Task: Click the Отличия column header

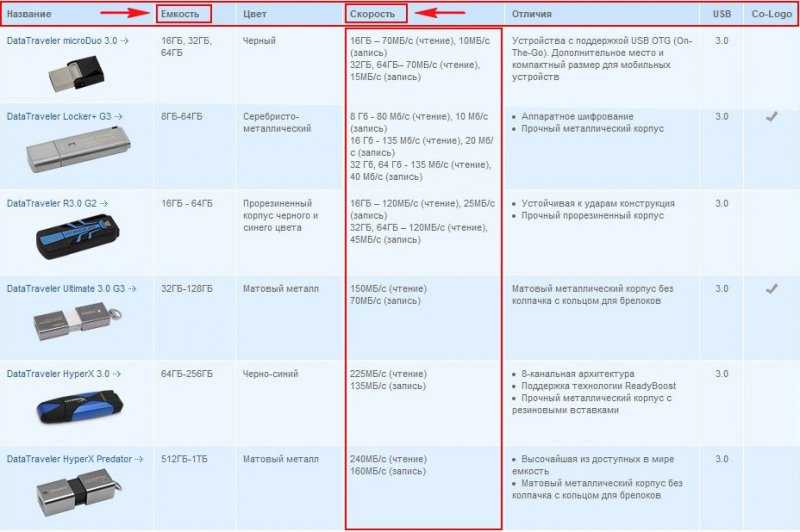Action: [532, 14]
